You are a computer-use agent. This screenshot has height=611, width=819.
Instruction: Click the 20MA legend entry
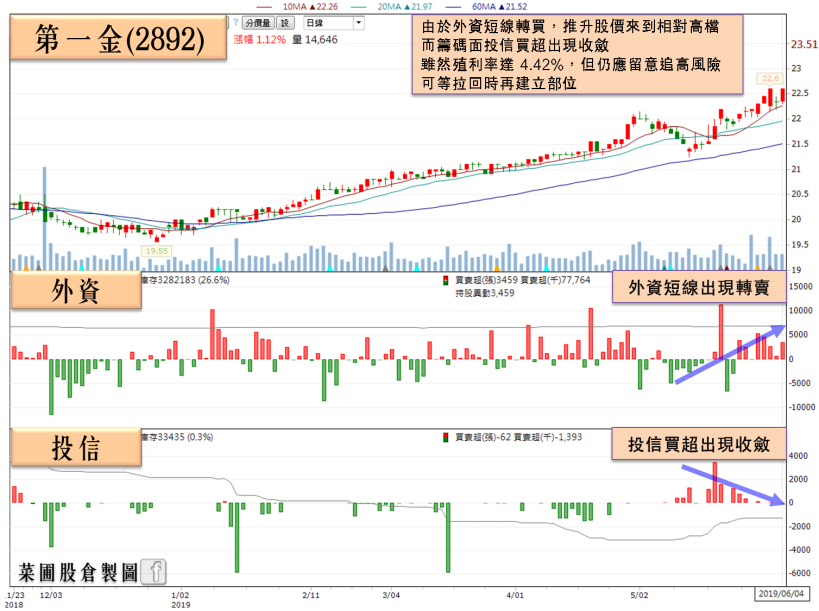click(x=392, y=6)
